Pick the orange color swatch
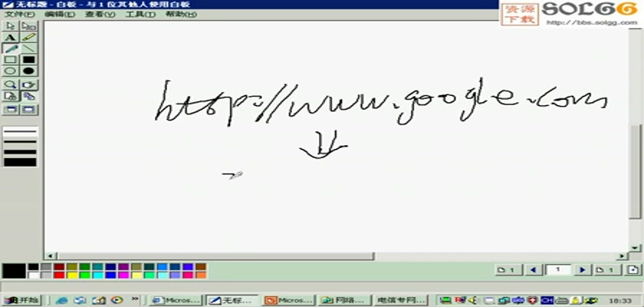Image resolution: width=644 pixels, height=307 pixels. [x=201, y=275]
